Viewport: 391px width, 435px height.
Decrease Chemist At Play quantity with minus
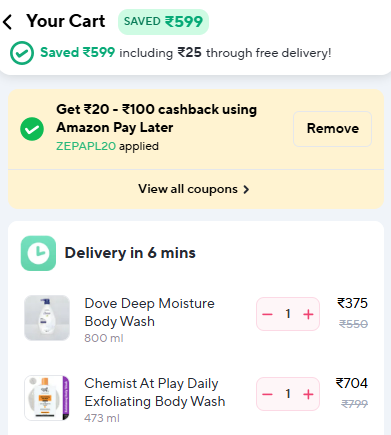[267, 394]
